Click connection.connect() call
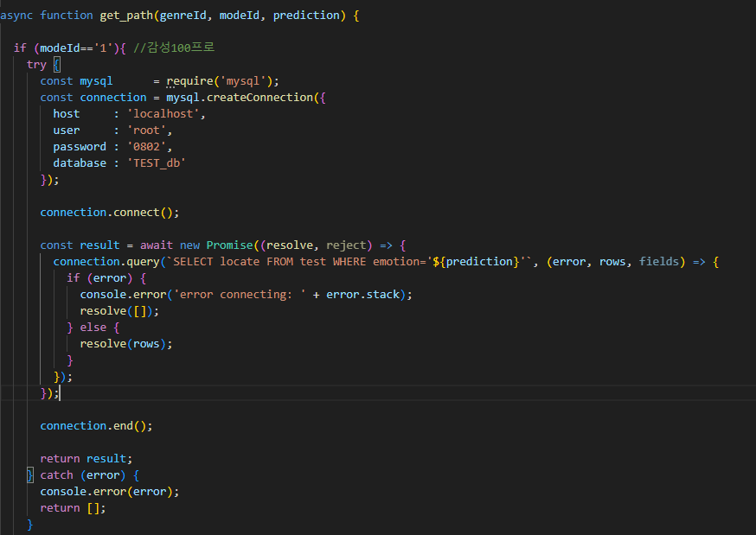The image size is (756, 535). point(110,213)
